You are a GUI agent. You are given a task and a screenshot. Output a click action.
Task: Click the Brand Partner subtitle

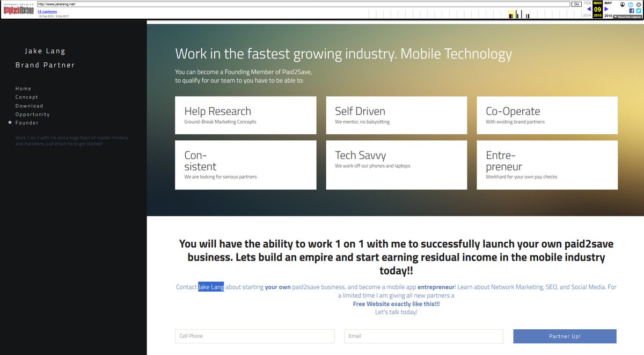tap(45, 65)
